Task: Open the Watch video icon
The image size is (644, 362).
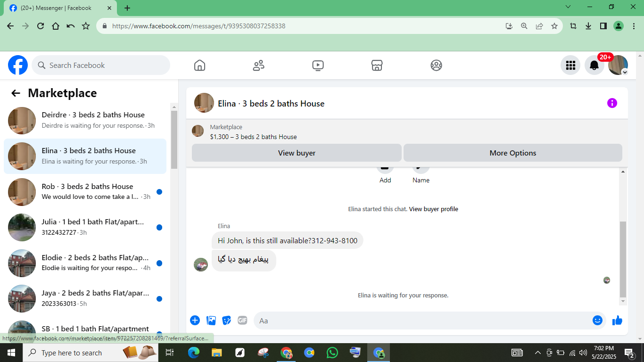Action: coord(318,65)
